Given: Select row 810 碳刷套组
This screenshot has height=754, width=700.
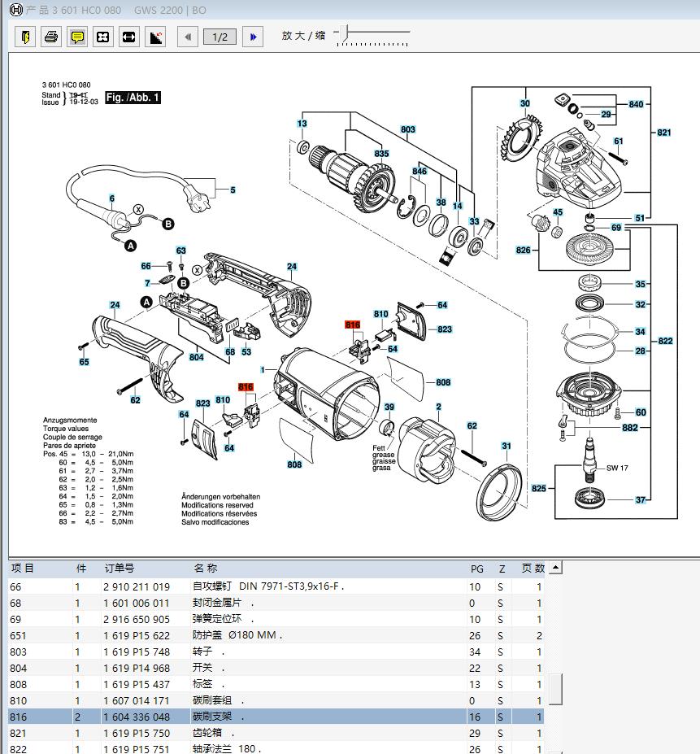Looking at the screenshot, I should (x=276, y=700).
